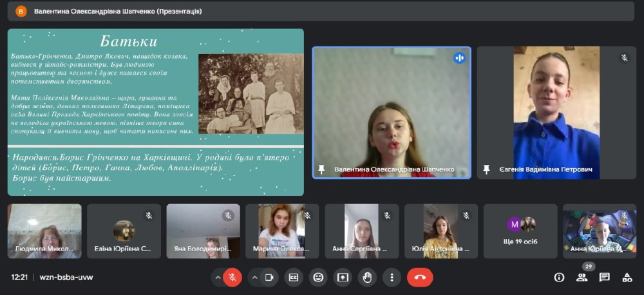
Task: Show the participants list
Action: pos(582,277)
